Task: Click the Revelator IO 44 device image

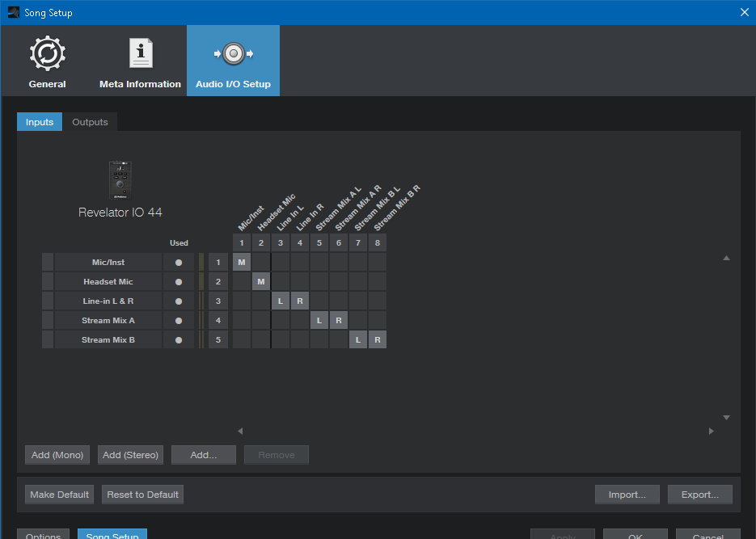Action: pyautogui.click(x=120, y=180)
